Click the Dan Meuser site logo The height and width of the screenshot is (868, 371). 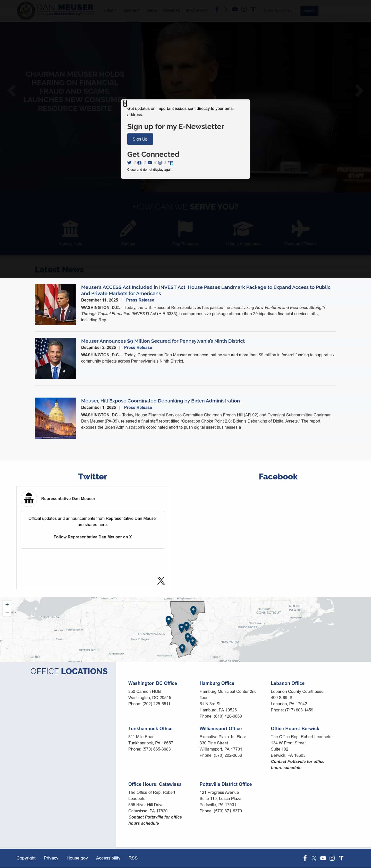55,11
